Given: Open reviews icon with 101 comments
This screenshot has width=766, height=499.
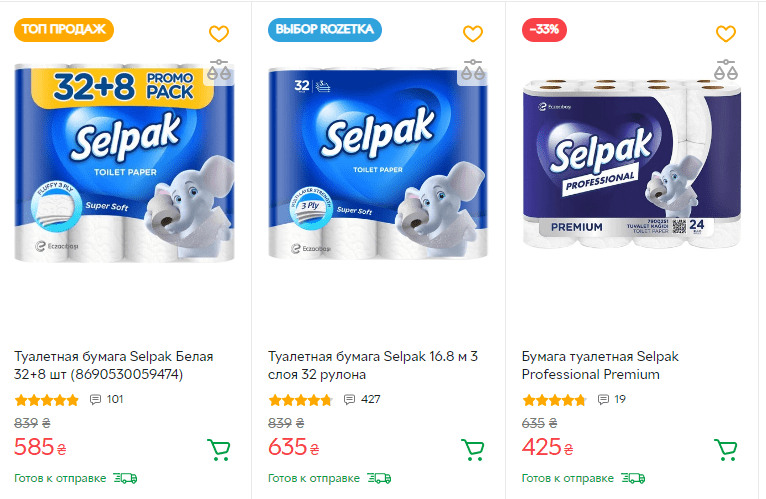Looking at the screenshot, I should click(96, 400).
